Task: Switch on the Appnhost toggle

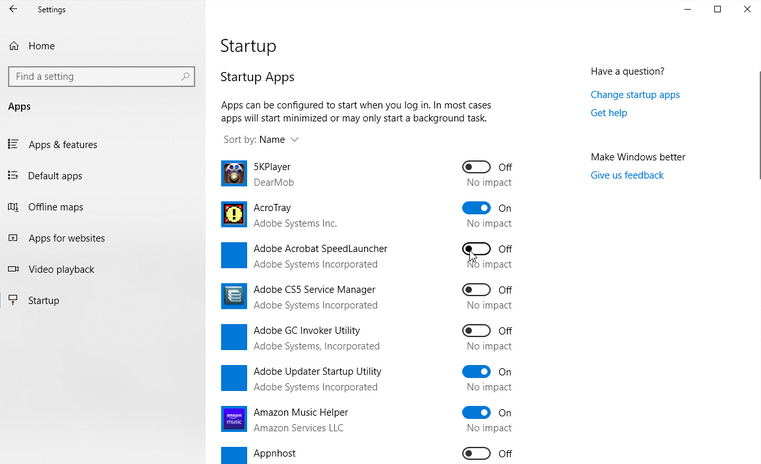Action: coord(476,453)
